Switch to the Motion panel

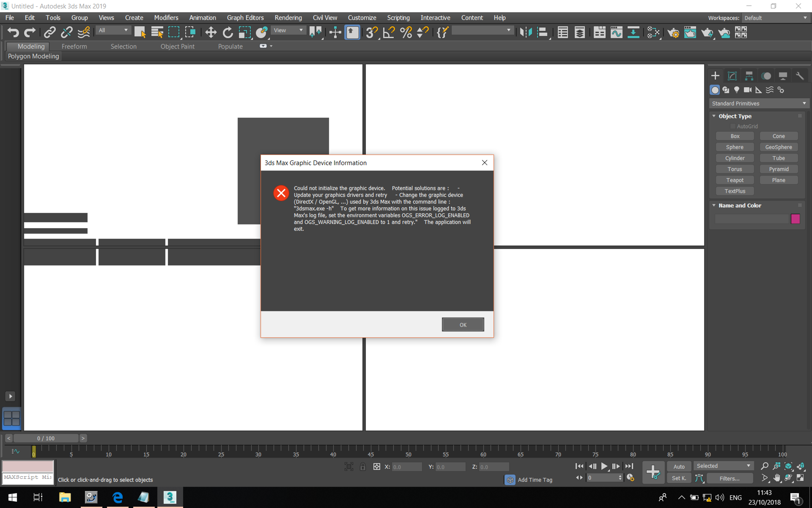pyautogui.click(x=766, y=76)
